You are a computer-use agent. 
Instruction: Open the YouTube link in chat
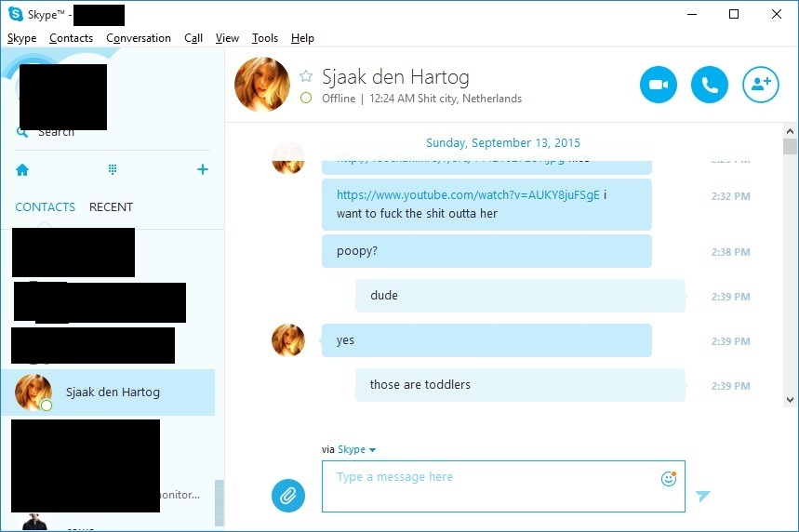click(x=468, y=195)
